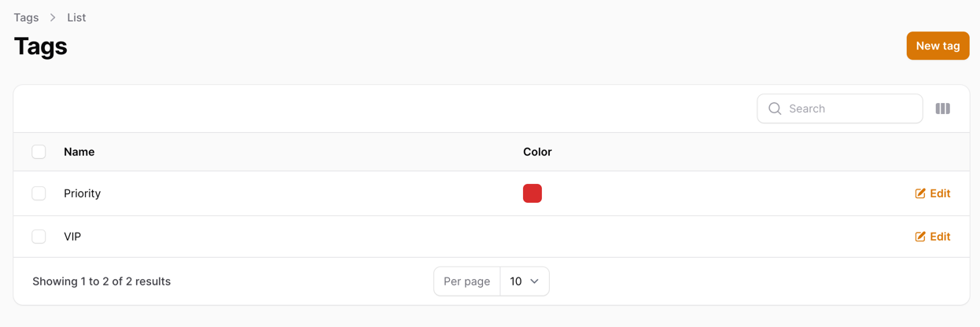The image size is (980, 327).
Task: Click the red color swatch for Priority
Action: (532, 193)
